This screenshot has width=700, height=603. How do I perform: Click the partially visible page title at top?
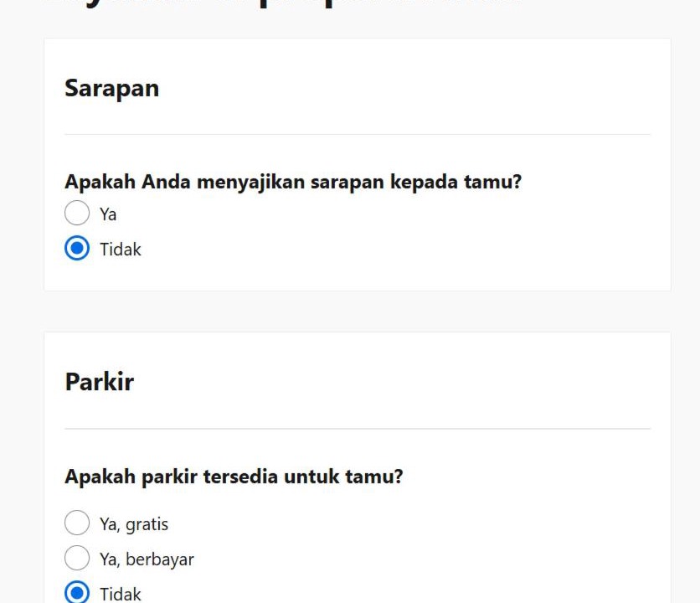[x=293, y=4]
